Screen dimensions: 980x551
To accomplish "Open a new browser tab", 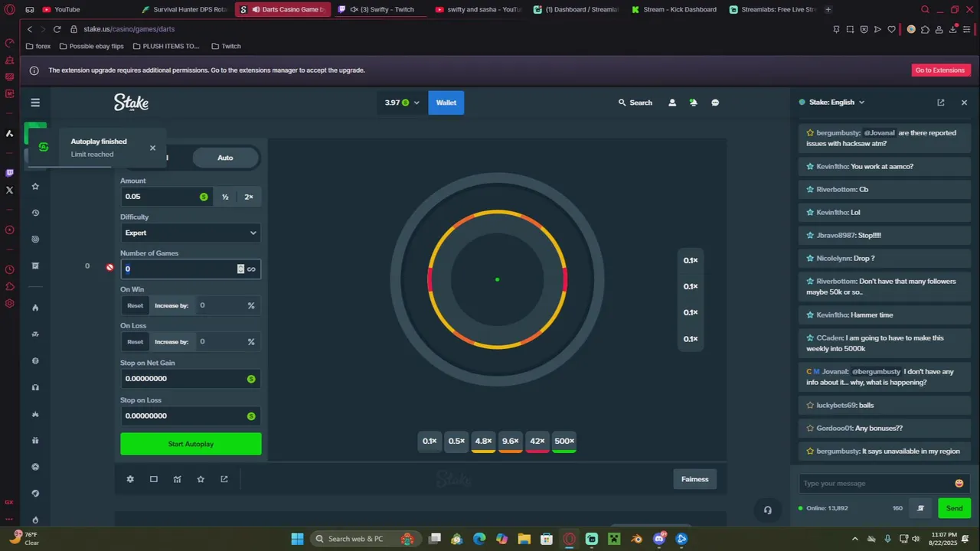I will [828, 10].
